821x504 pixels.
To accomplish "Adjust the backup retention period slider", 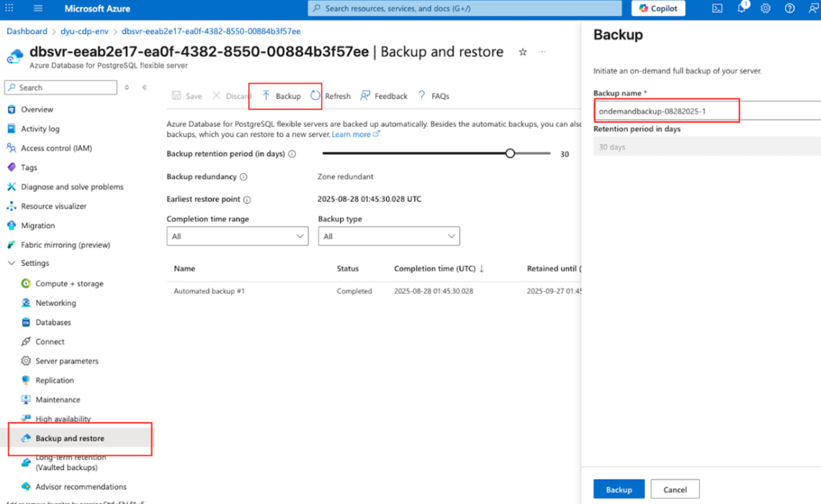I will click(510, 153).
